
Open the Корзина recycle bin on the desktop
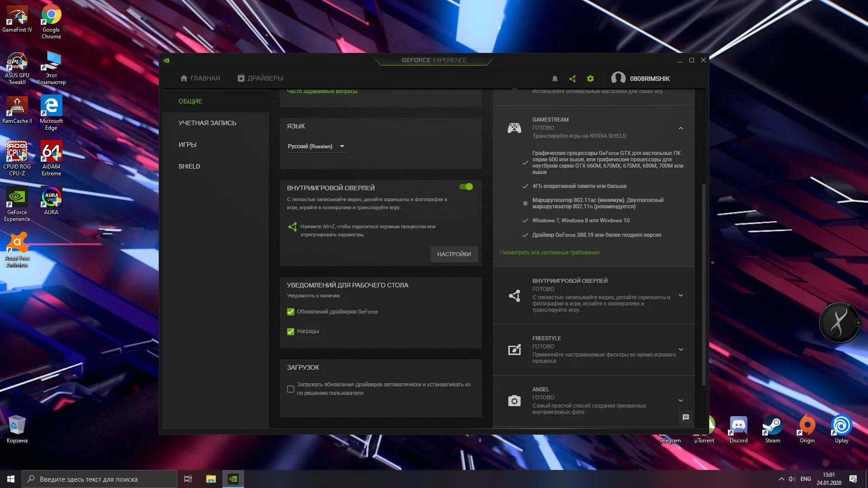17,429
